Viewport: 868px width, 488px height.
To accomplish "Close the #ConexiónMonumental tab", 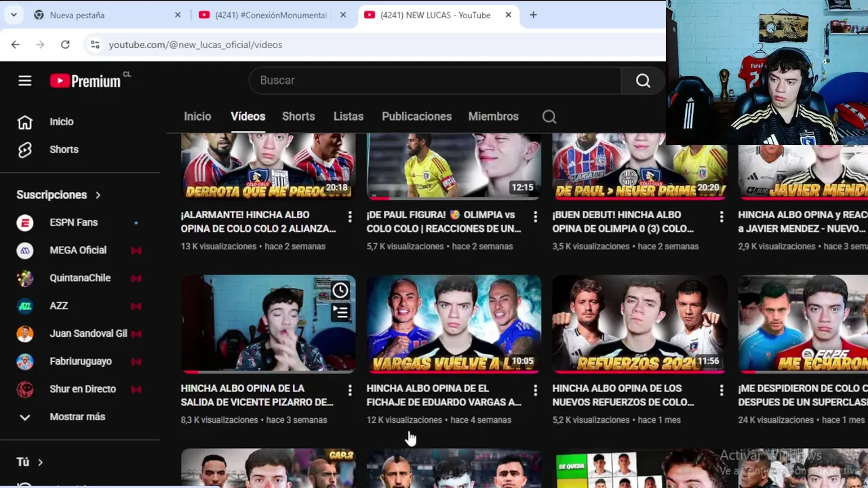I will click(x=343, y=15).
